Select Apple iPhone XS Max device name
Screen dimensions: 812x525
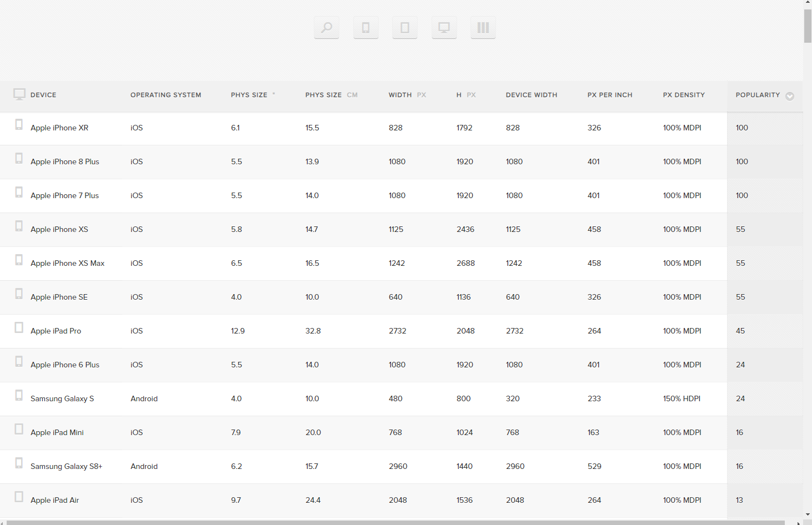[67, 263]
